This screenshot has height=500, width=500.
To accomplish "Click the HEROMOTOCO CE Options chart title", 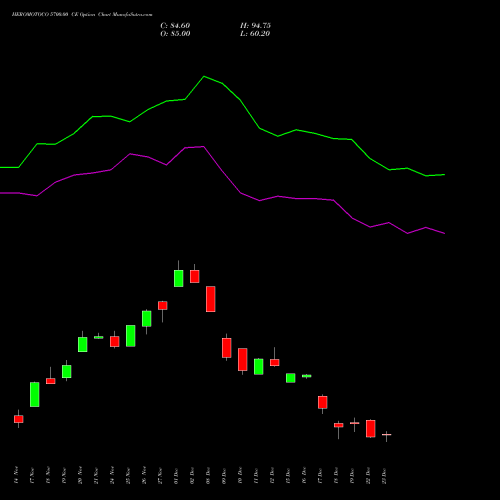I will pyautogui.click(x=82, y=15).
